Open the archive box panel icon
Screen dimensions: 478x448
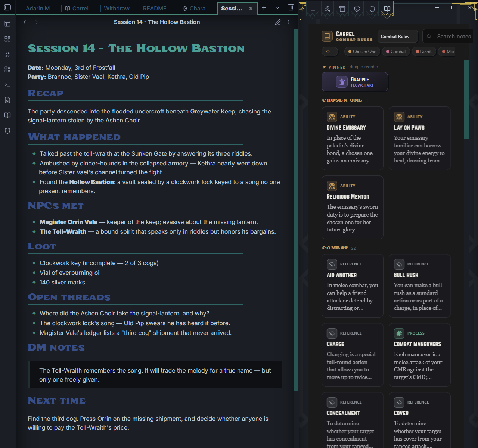342,9
